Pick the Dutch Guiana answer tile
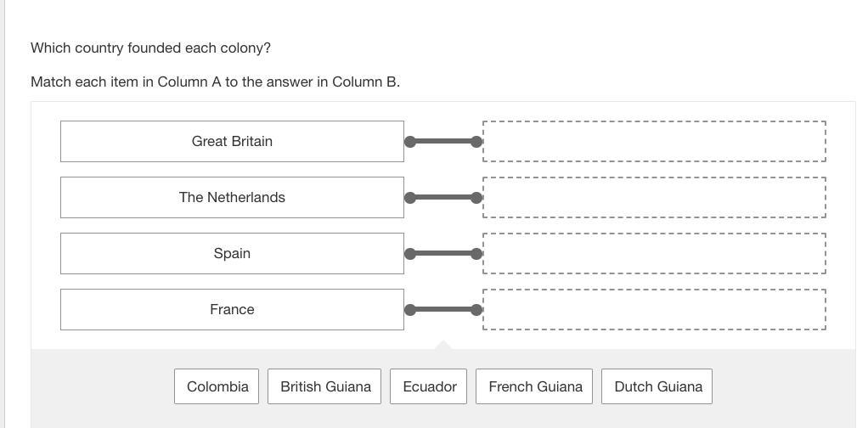Viewport: 868px width, 428px height. [x=658, y=386]
